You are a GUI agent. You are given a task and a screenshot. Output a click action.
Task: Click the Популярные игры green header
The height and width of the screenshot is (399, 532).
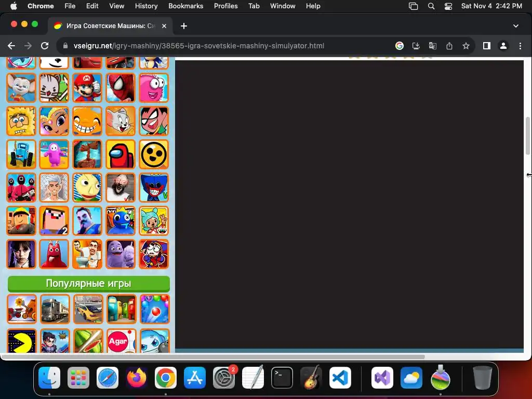click(88, 284)
